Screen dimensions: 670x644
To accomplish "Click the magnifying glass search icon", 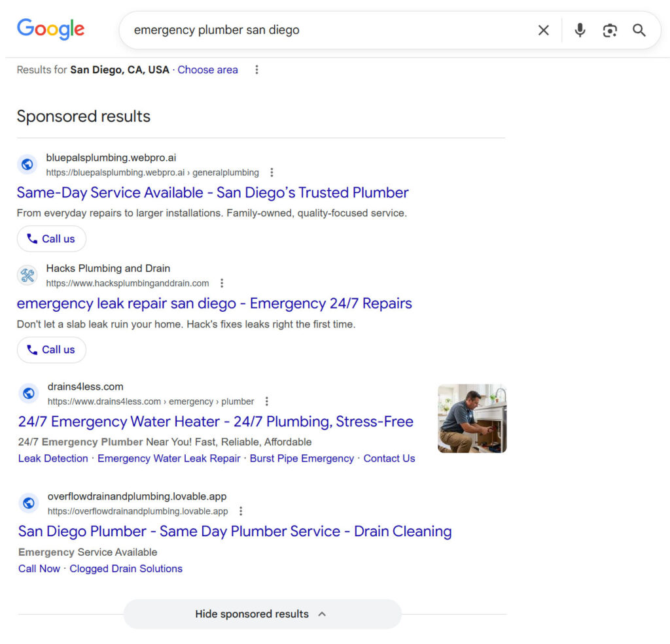I will click(x=639, y=30).
